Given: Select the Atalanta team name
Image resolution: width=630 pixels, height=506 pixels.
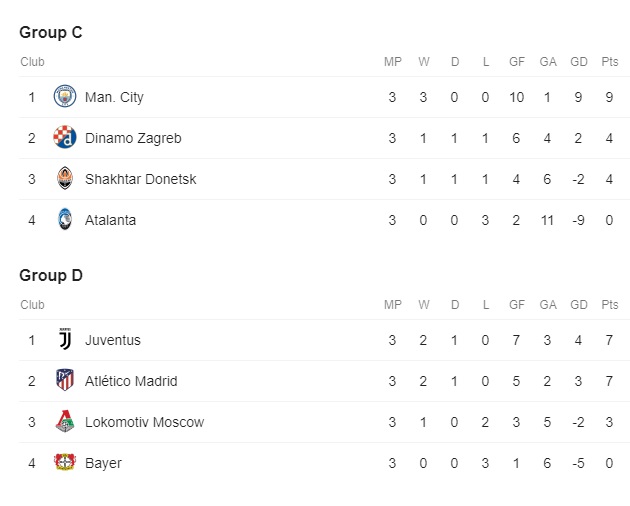Looking at the screenshot, I should (x=110, y=220).
